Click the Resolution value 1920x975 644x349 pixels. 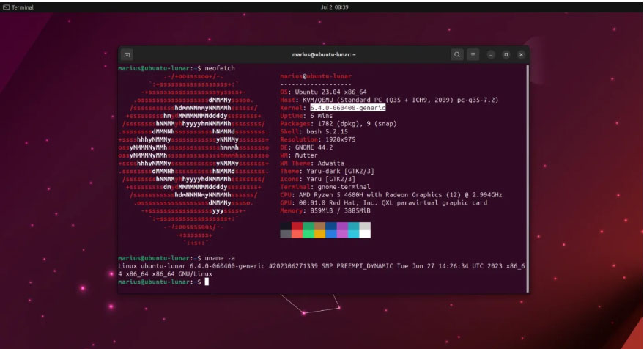point(340,139)
